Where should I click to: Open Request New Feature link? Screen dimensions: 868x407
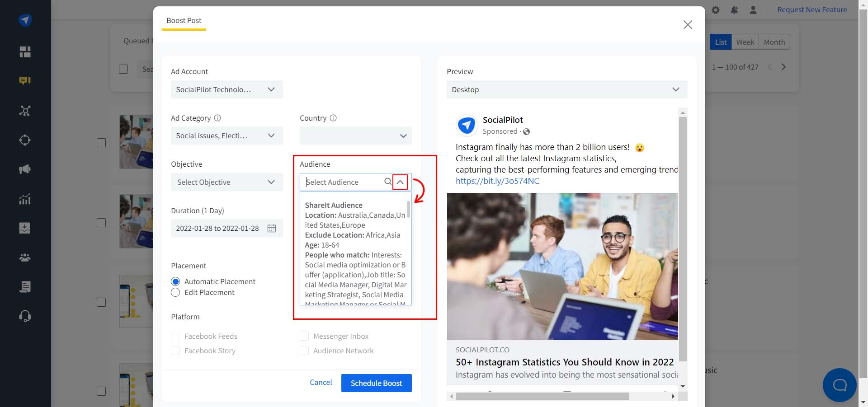812,10
